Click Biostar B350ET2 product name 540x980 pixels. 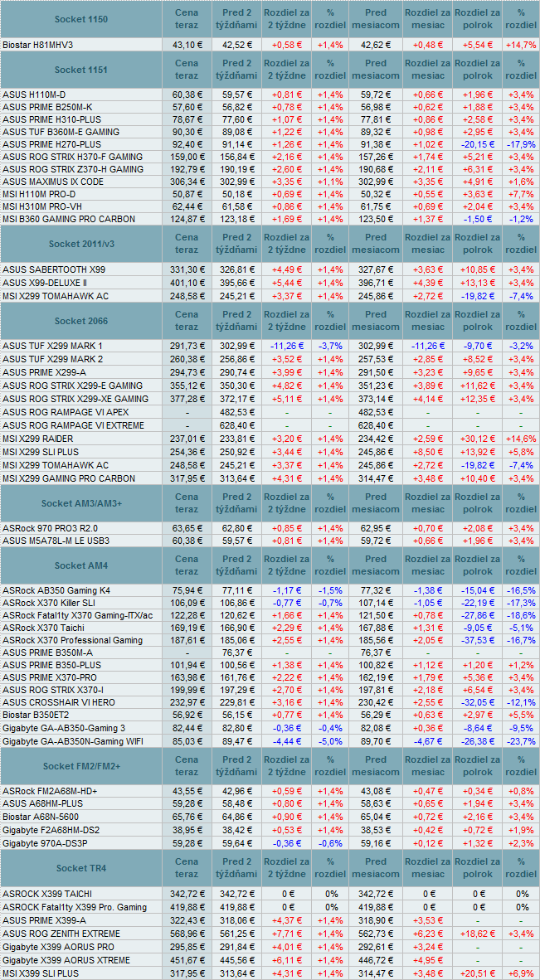(35, 715)
